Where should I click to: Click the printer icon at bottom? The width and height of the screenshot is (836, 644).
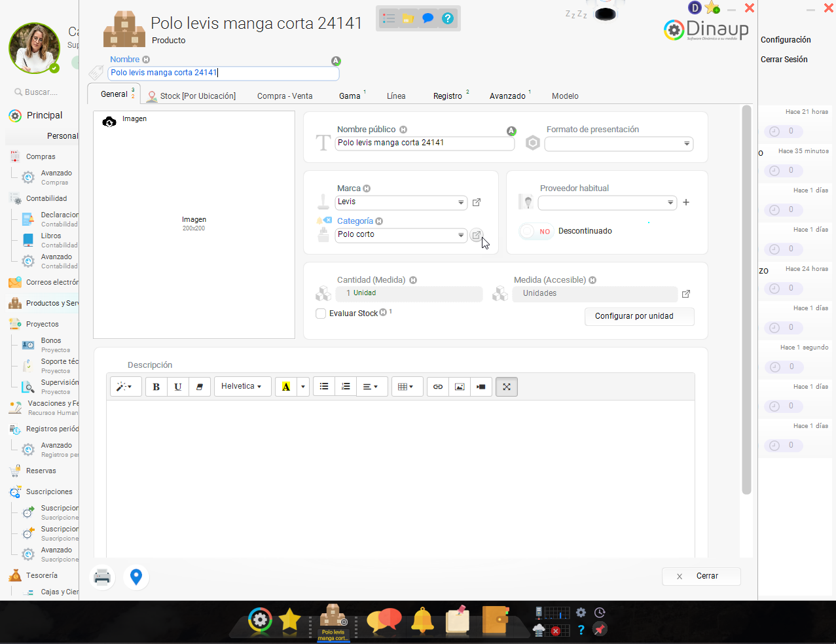[102, 577]
